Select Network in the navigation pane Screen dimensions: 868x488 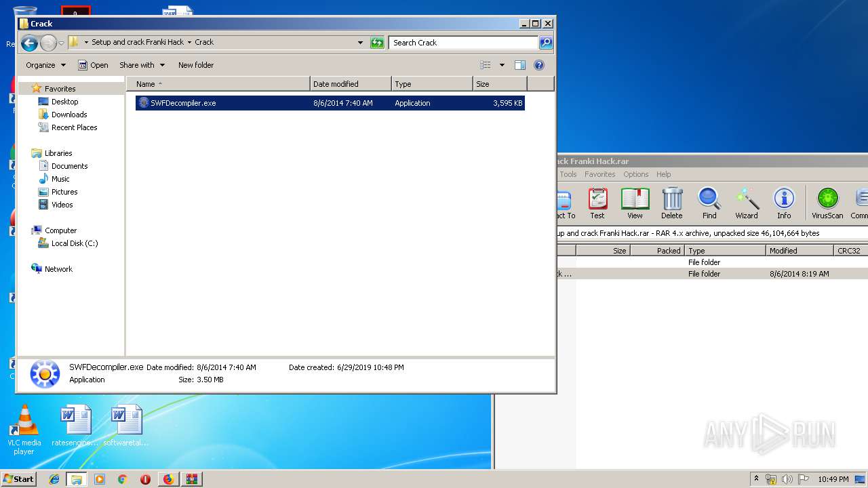click(58, 269)
